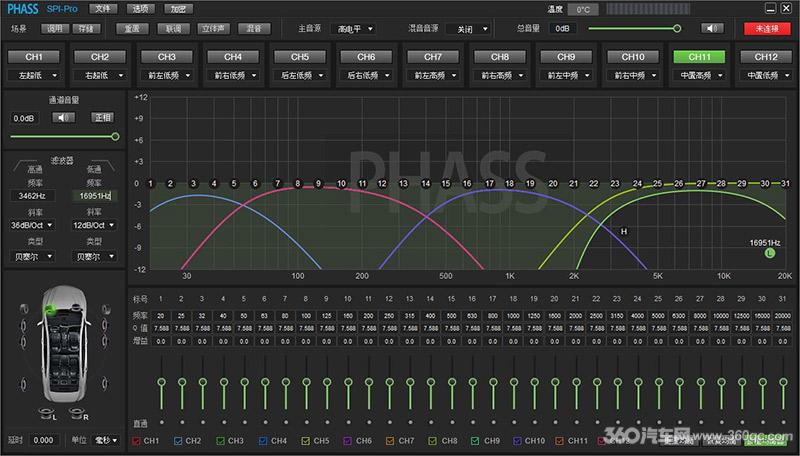Minimize the PHASS SPI-Pro window

pos(770,8)
